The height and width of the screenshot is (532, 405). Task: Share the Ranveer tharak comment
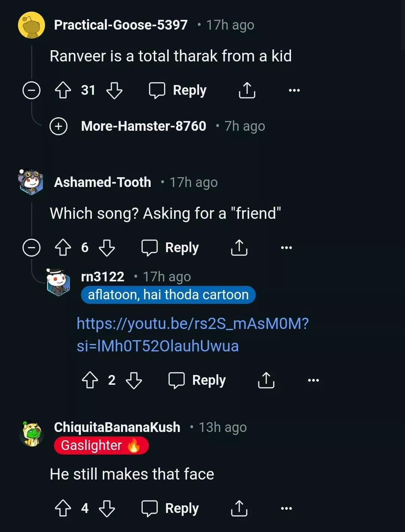pos(247,90)
